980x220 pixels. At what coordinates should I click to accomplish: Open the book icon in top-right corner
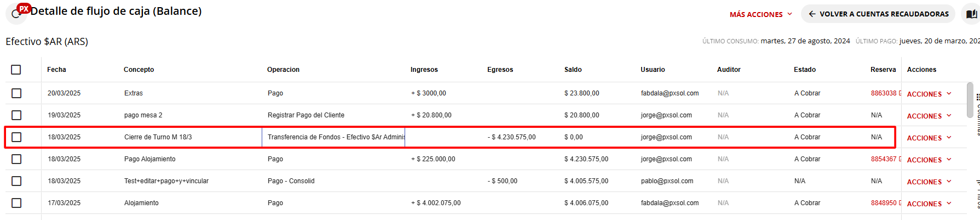coord(971,14)
